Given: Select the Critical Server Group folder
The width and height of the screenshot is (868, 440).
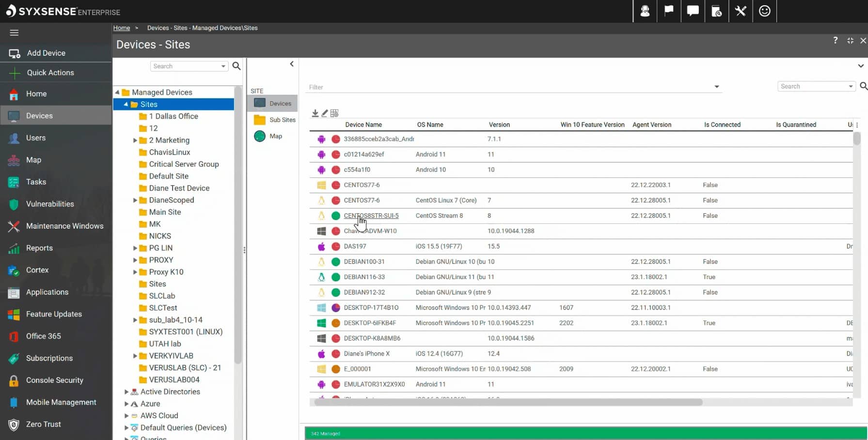Looking at the screenshot, I should 184,164.
